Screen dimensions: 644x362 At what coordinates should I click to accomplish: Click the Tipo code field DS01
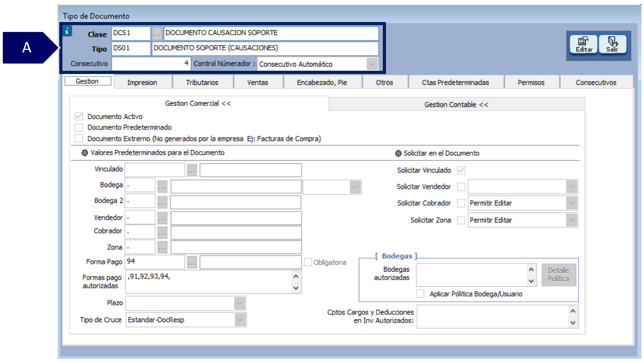[131, 49]
